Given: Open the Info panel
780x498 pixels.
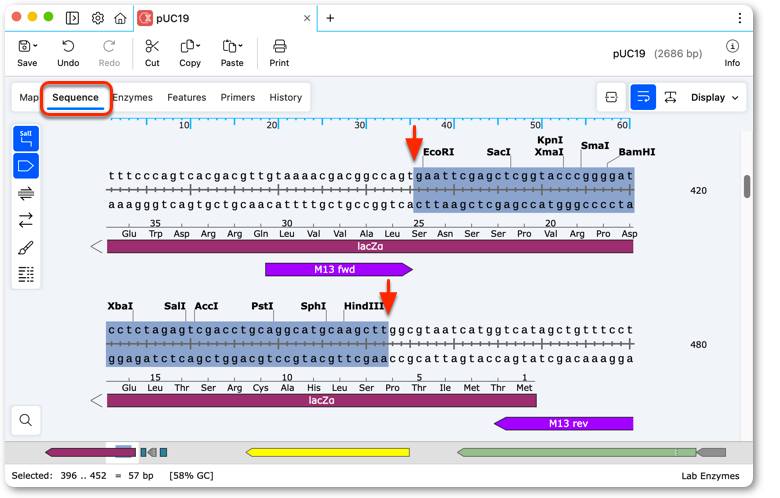Looking at the screenshot, I should click(732, 53).
